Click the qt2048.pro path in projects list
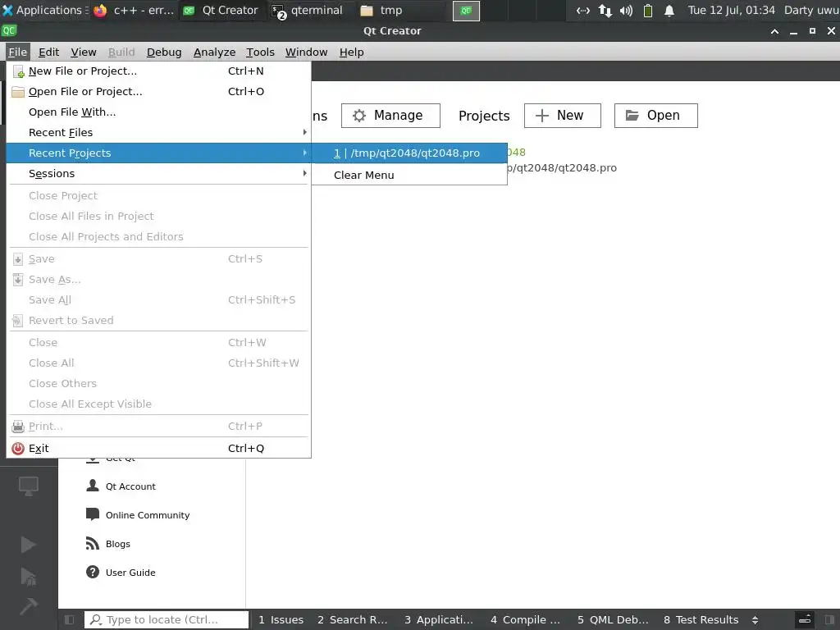This screenshot has width=840, height=630. point(561,168)
